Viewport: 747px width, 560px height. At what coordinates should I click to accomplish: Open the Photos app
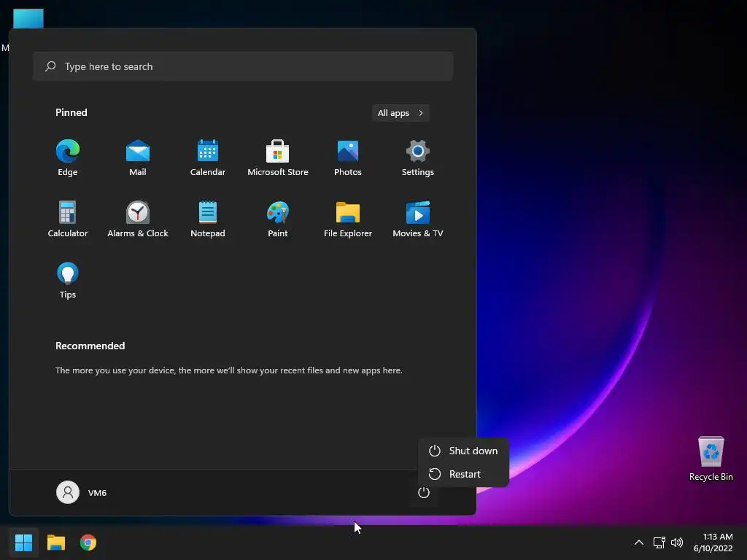pos(348,158)
